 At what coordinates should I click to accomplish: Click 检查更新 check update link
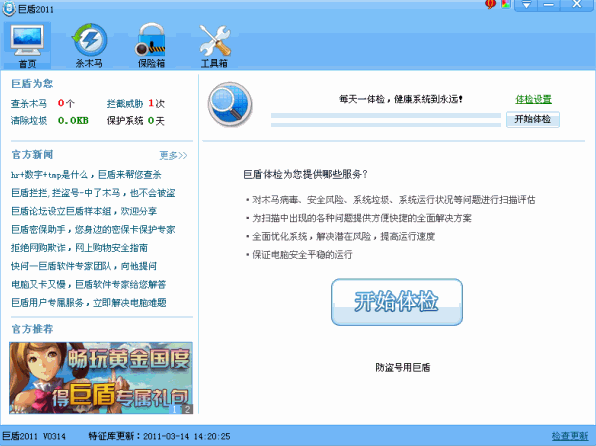[x=570, y=436]
